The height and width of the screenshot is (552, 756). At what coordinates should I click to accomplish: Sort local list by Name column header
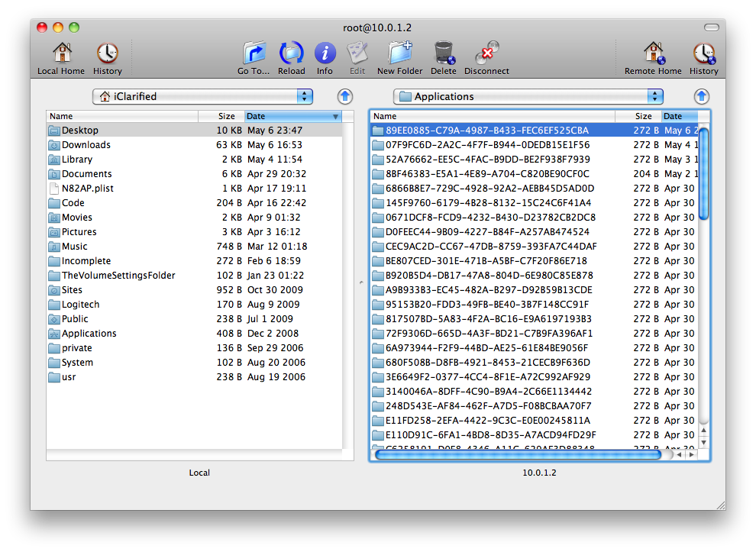(122, 116)
